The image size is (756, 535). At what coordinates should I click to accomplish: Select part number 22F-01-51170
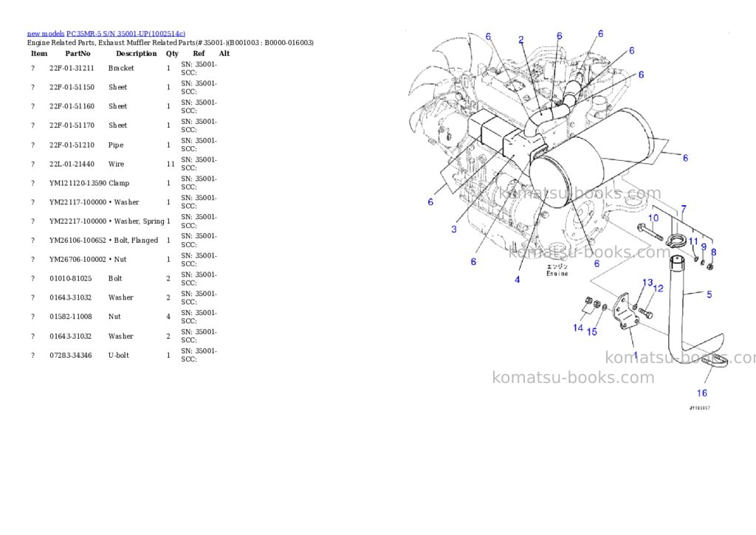tap(72, 125)
